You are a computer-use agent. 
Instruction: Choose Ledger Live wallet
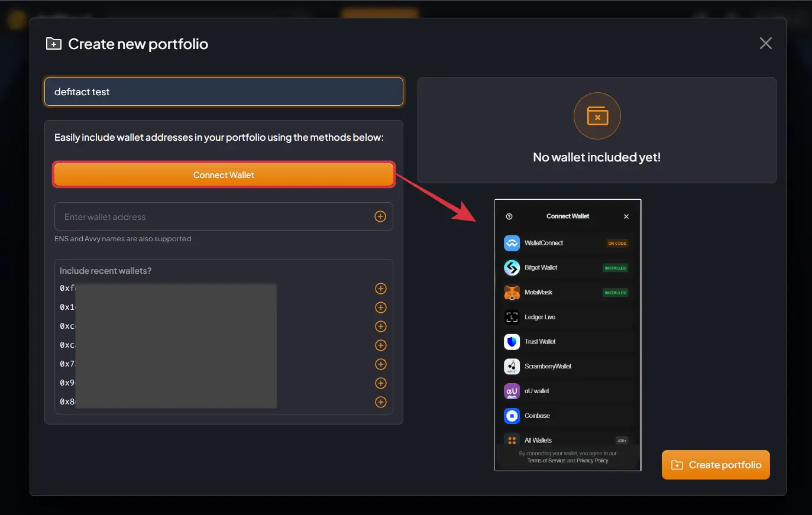click(x=567, y=317)
